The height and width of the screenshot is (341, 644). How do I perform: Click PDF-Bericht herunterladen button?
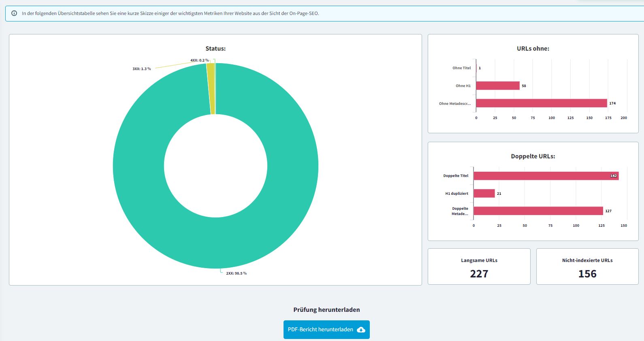pyautogui.click(x=320, y=330)
